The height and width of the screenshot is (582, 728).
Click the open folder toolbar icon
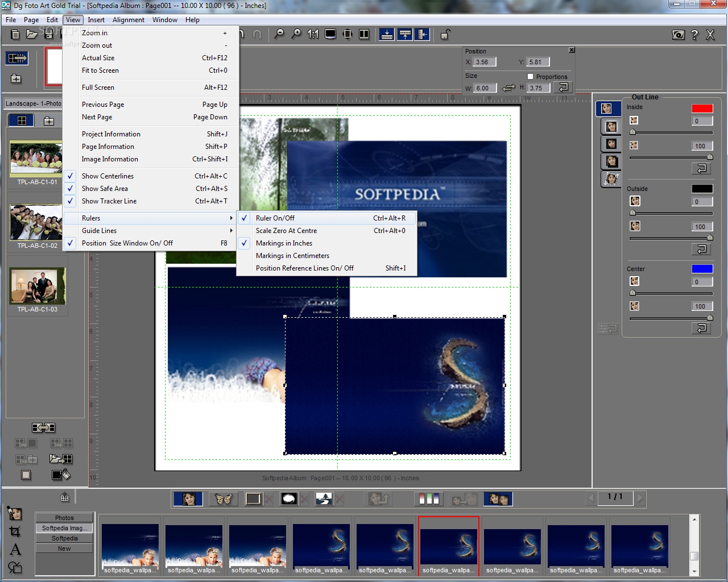[x=32, y=35]
